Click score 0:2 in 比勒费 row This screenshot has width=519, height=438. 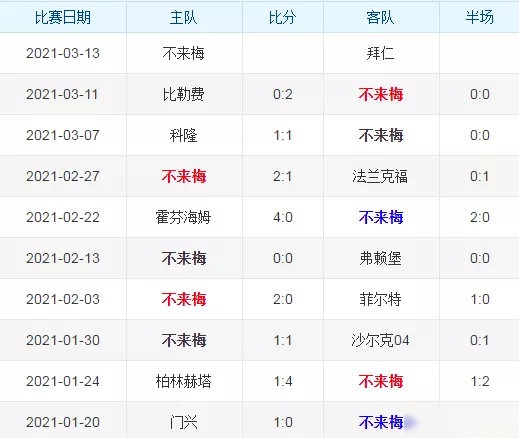(283, 94)
